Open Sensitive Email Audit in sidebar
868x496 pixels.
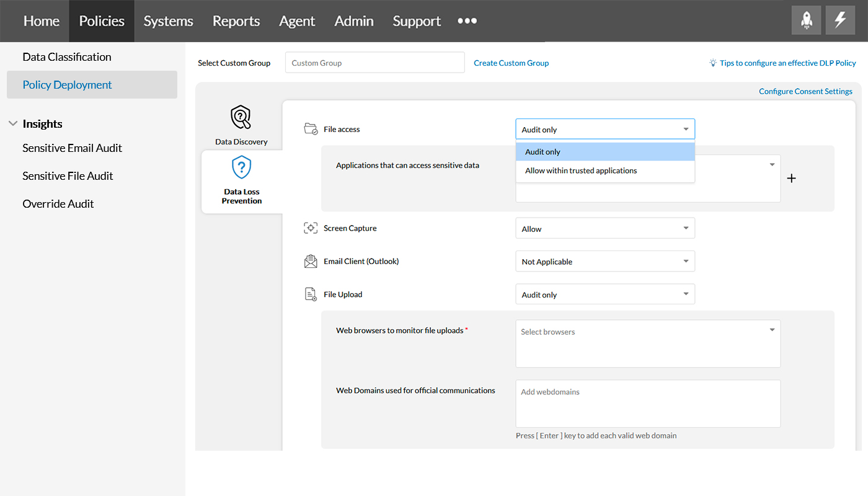coord(72,148)
